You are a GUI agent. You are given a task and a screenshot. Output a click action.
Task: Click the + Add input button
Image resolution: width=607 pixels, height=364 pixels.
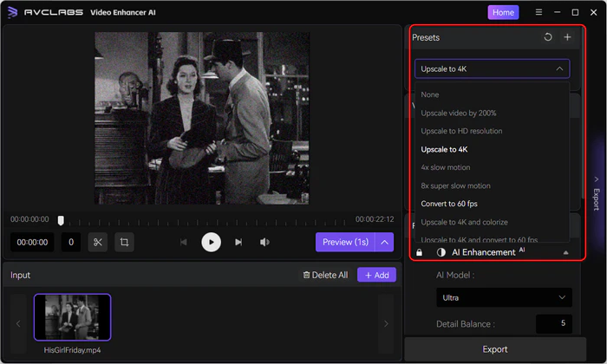coord(376,275)
